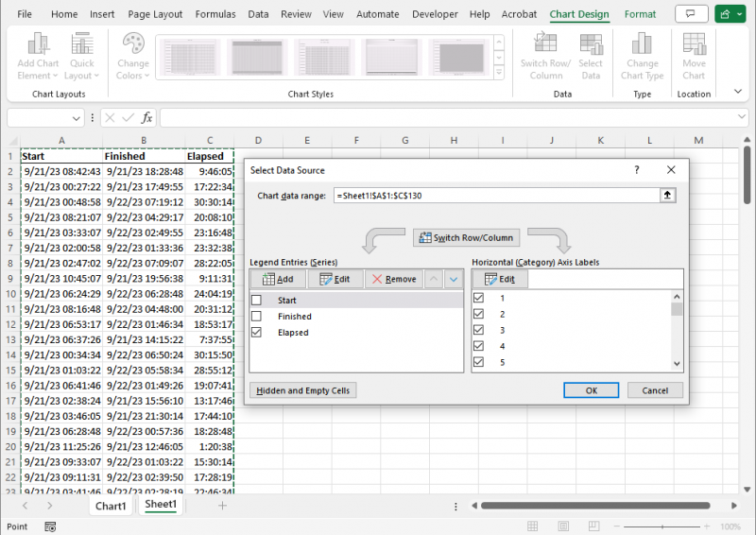Image resolution: width=756 pixels, height=535 pixels.
Task: Open the File tab
Action: (x=25, y=14)
